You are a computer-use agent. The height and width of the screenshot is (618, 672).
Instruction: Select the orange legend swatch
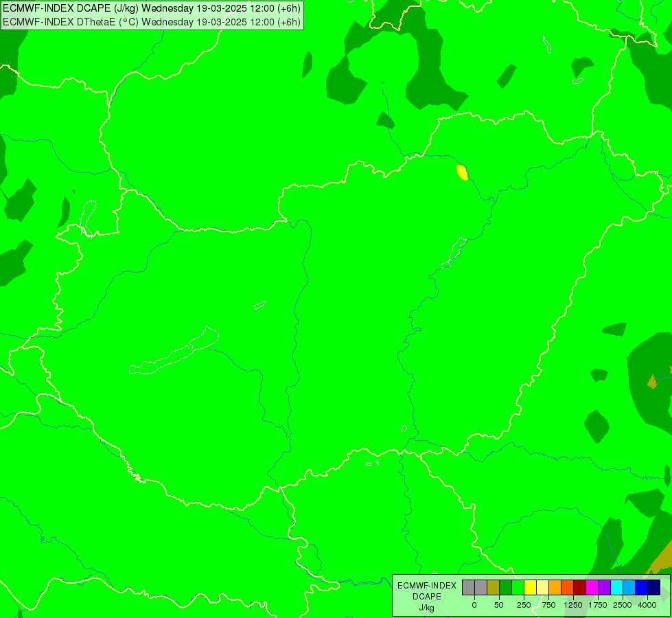(555, 587)
